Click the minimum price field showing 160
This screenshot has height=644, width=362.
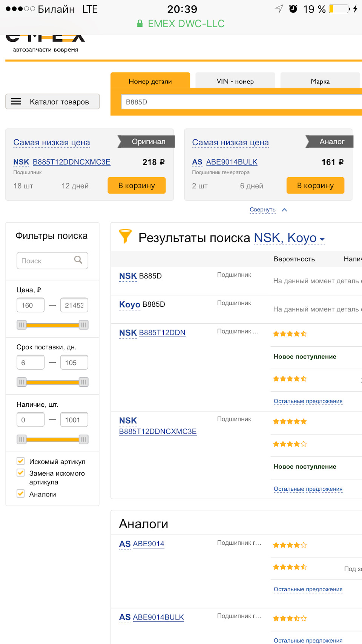coord(31,305)
